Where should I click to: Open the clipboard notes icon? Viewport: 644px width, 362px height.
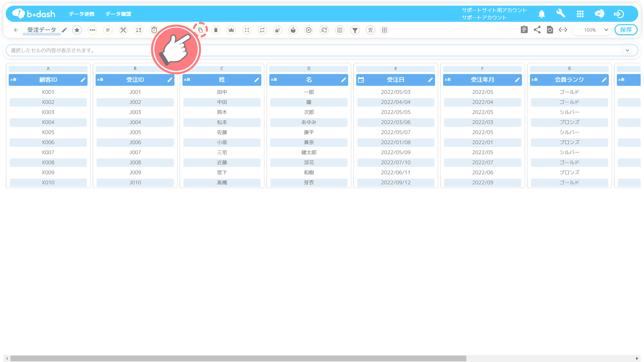click(x=524, y=30)
